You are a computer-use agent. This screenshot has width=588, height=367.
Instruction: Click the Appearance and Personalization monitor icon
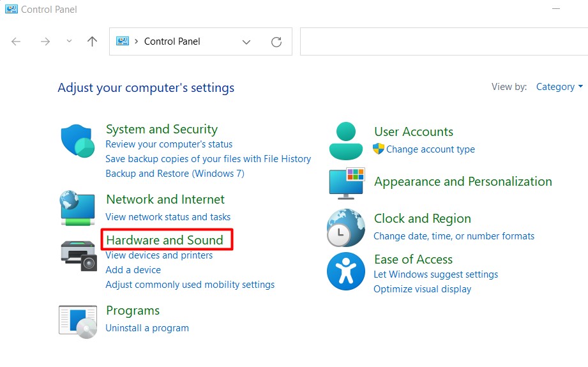(345, 183)
